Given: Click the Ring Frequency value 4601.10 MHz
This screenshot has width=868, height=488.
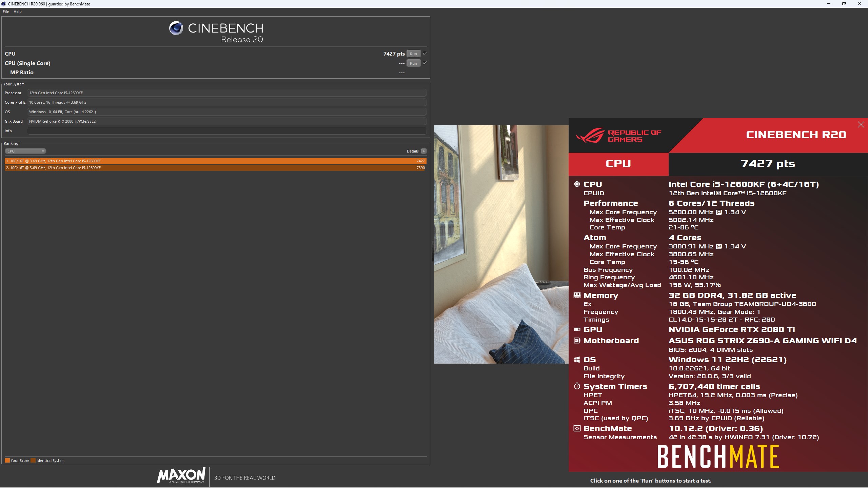Looking at the screenshot, I should pyautogui.click(x=691, y=277).
